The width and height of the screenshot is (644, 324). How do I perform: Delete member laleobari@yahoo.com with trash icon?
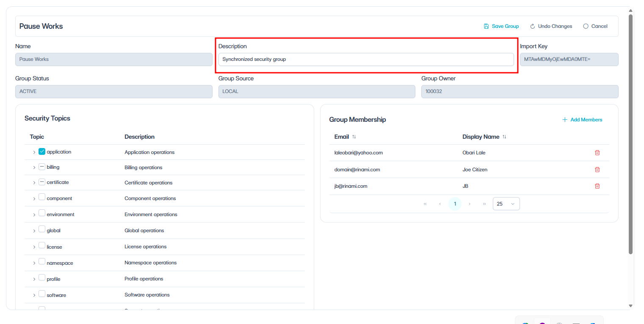(597, 153)
